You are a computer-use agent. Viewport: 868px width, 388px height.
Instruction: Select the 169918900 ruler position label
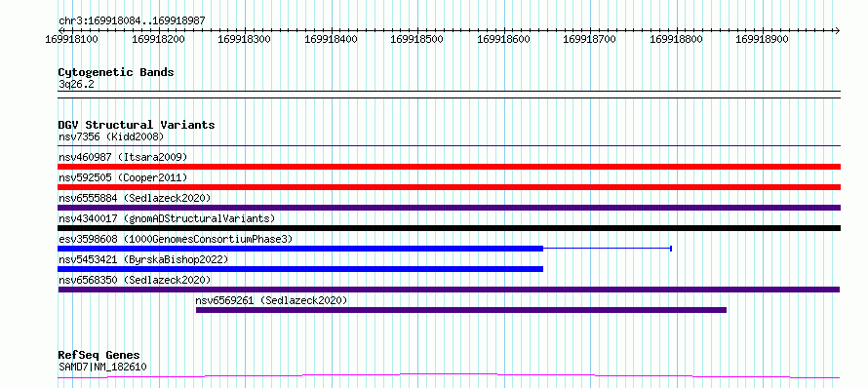(x=763, y=39)
